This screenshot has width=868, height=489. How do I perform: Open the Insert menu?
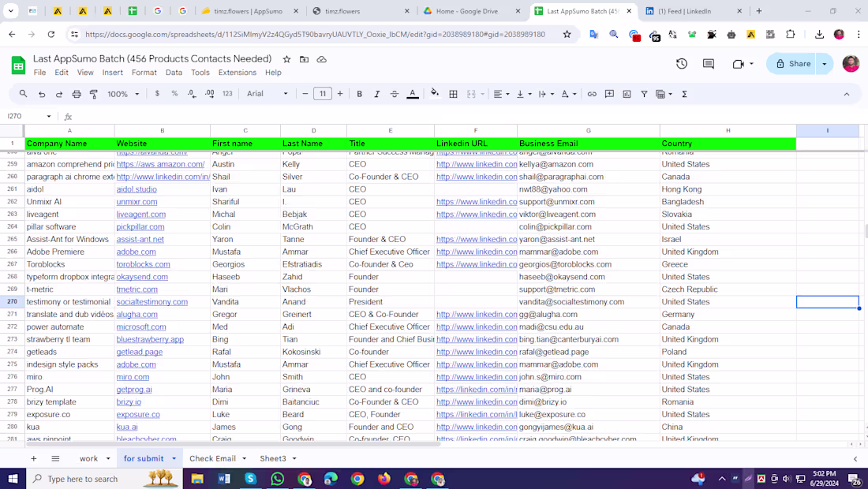112,73
